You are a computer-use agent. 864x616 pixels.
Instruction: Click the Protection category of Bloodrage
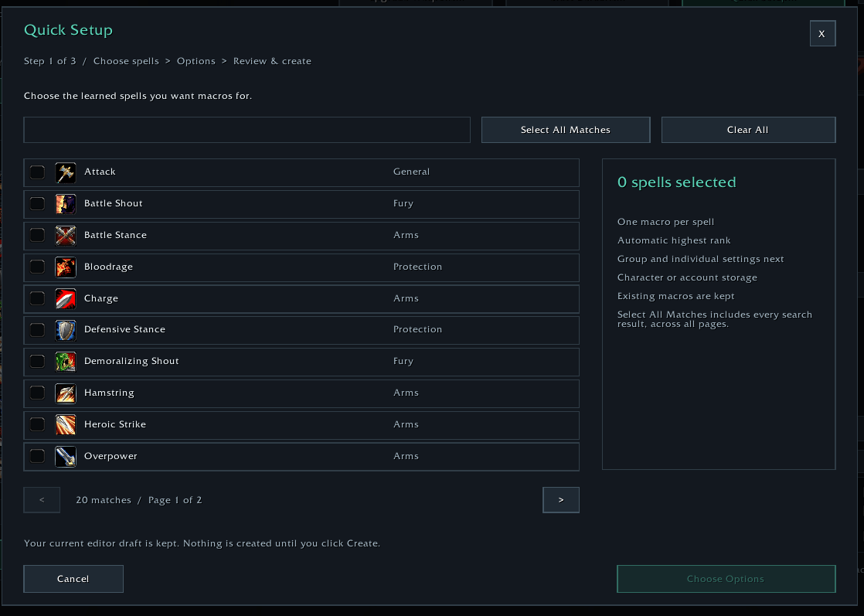[x=417, y=267]
